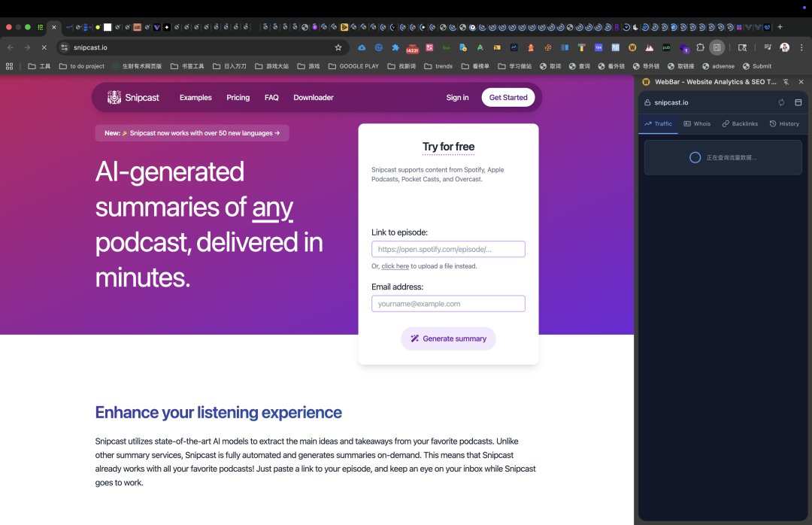The image size is (812, 525).
Task: Click the Sign in link
Action: point(457,98)
